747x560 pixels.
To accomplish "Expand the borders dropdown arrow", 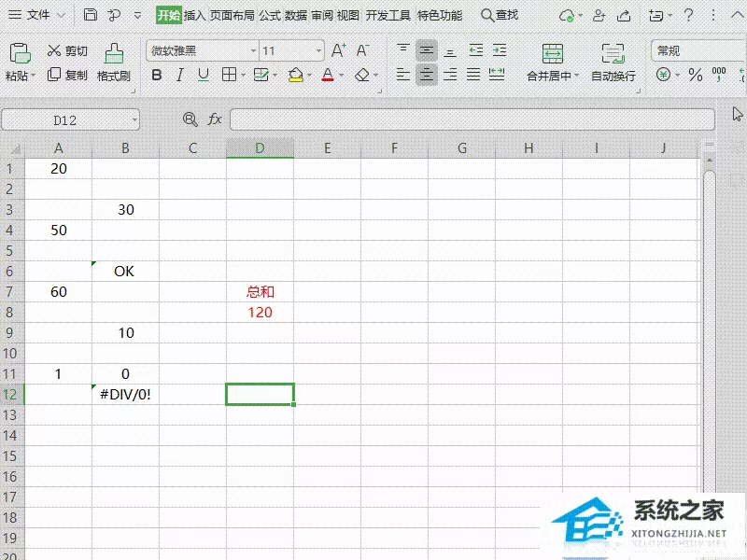I will (243, 76).
